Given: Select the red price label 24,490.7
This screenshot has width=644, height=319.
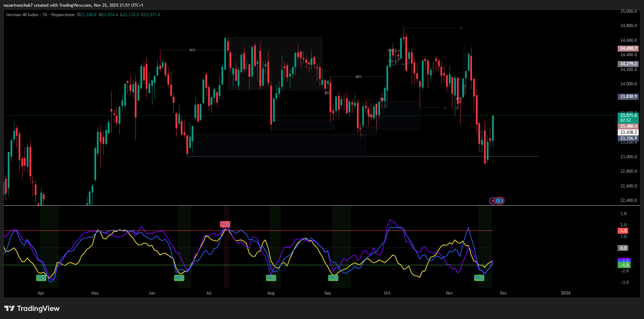Looking at the screenshot, I should click(628, 48).
